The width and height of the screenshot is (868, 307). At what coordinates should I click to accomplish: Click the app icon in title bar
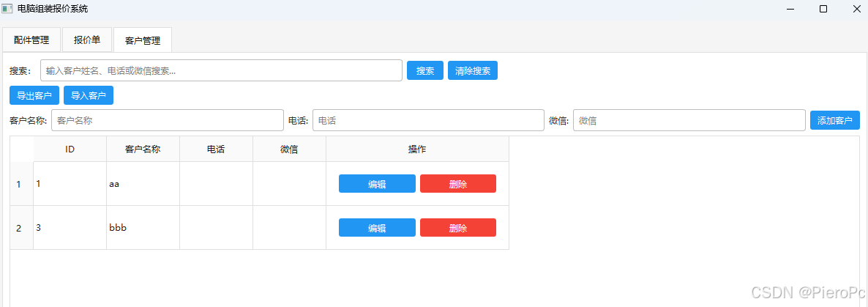point(7,9)
